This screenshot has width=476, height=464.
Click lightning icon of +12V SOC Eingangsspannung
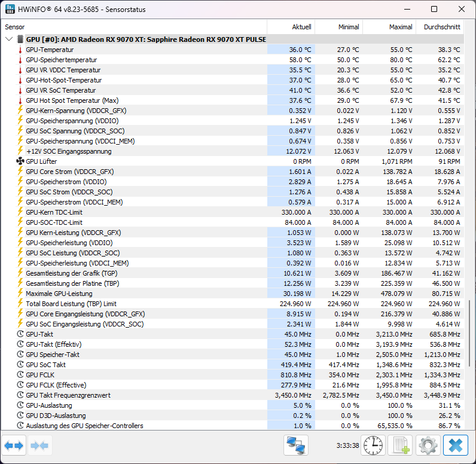click(x=20, y=151)
